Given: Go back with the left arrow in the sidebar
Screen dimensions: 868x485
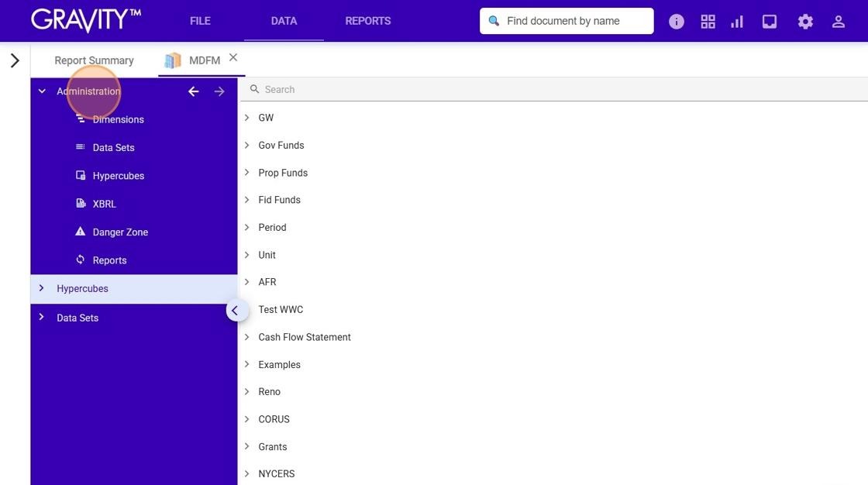Looking at the screenshot, I should click(x=193, y=91).
